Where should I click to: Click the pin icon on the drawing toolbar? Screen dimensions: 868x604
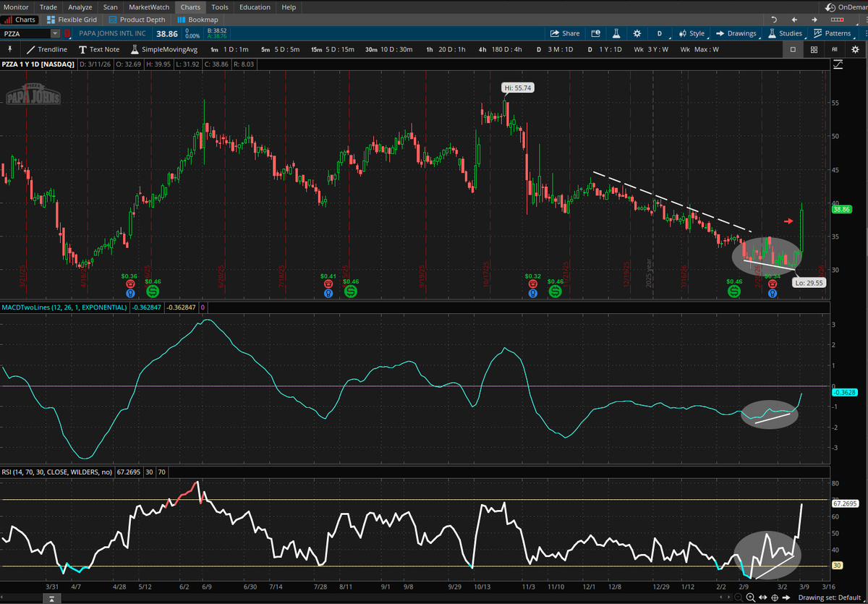click(9, 49)
